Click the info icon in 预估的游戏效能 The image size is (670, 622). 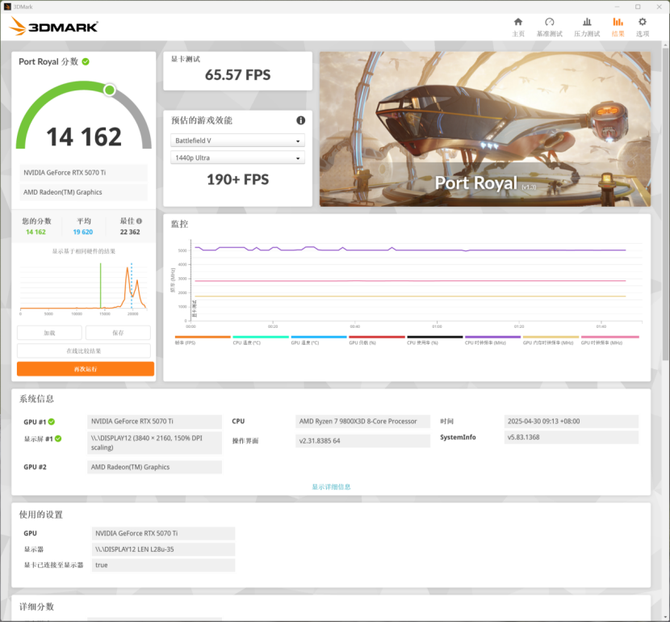pyautogui.click(x=301, y=120)
